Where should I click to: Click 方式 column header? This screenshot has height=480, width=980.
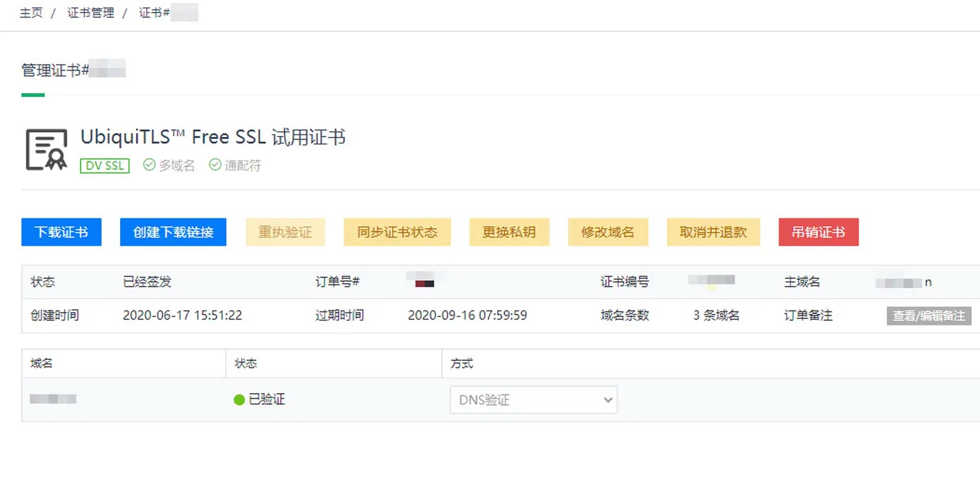tap(462, 364)
